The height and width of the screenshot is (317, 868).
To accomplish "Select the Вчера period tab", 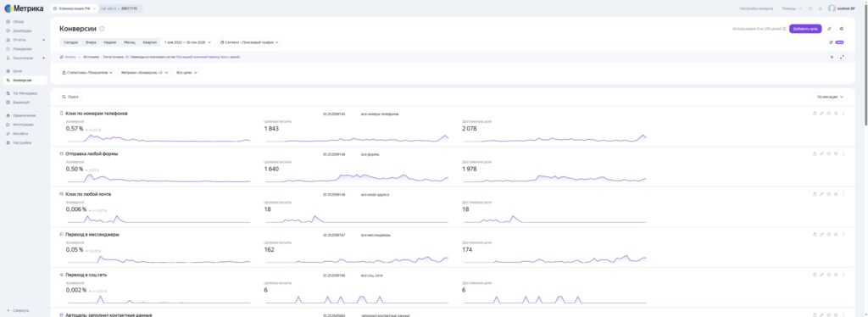I will 91,42.
